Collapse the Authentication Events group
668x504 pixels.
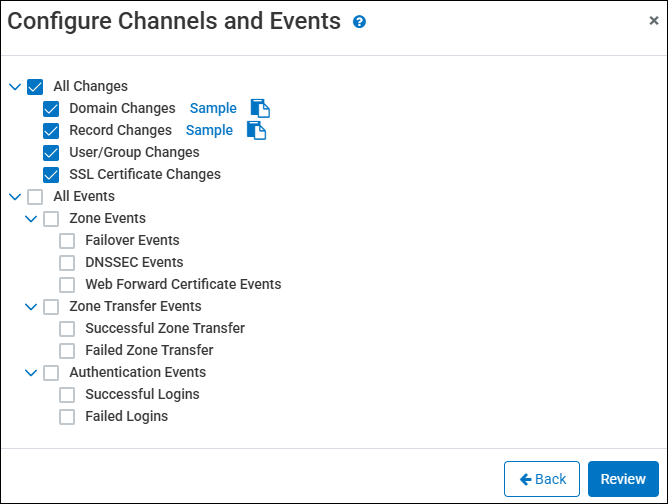click(x=31, y=373)
